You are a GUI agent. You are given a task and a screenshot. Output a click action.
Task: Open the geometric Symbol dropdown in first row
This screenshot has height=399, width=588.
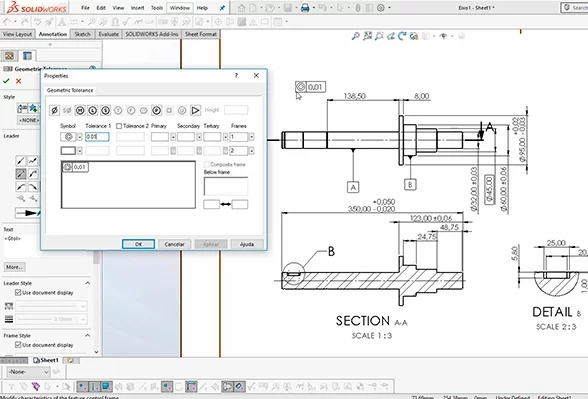pyautogui.click(x=80, y=137)
